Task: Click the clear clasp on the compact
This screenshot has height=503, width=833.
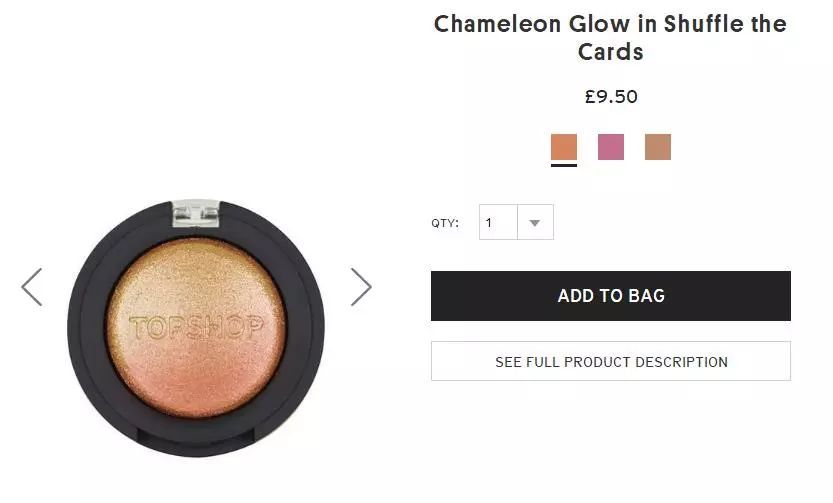Action: point(195,212)
